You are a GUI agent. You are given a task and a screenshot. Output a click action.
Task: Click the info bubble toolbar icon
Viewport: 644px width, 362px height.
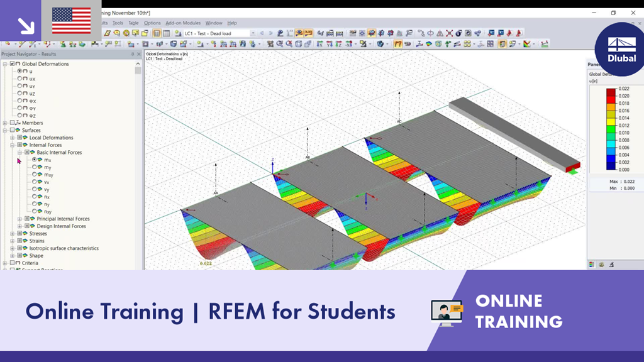coord(458,33)
